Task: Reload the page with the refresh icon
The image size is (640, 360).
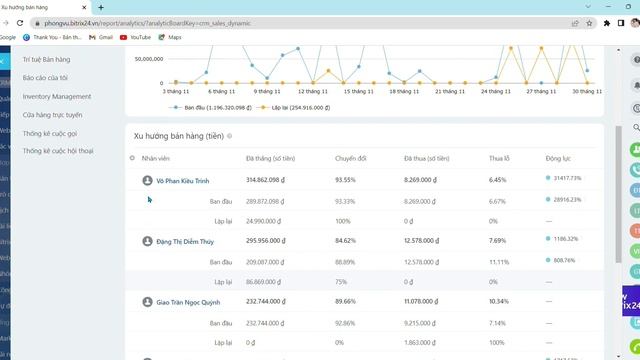Action: 20,23
